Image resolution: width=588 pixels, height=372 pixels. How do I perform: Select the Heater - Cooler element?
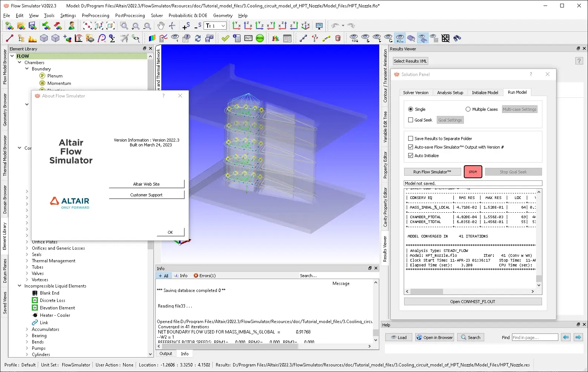[x=55, y=315]
